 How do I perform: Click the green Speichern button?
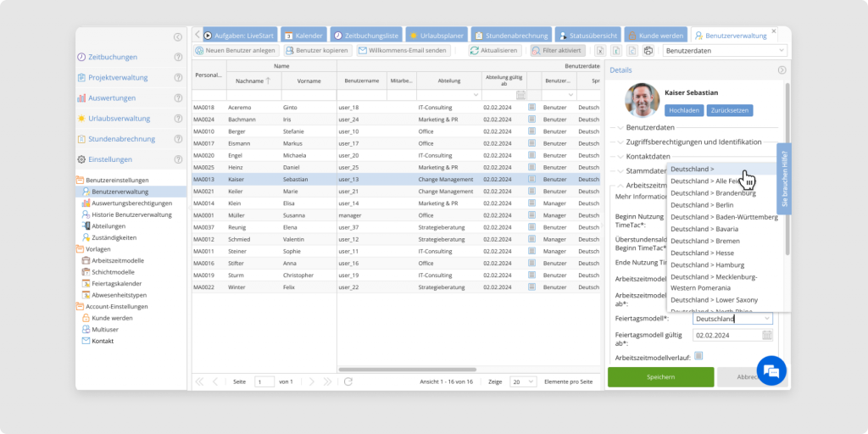point(660,377)
